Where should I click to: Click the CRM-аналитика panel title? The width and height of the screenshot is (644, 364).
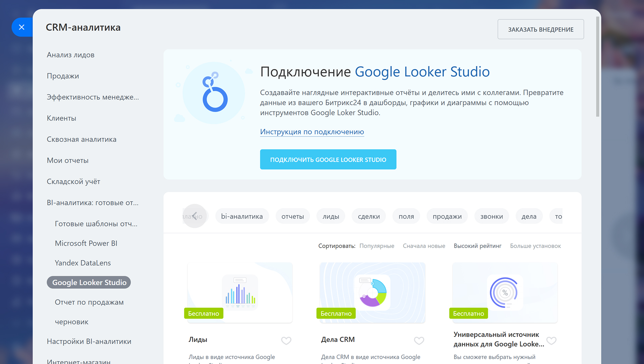coord(83,27)
